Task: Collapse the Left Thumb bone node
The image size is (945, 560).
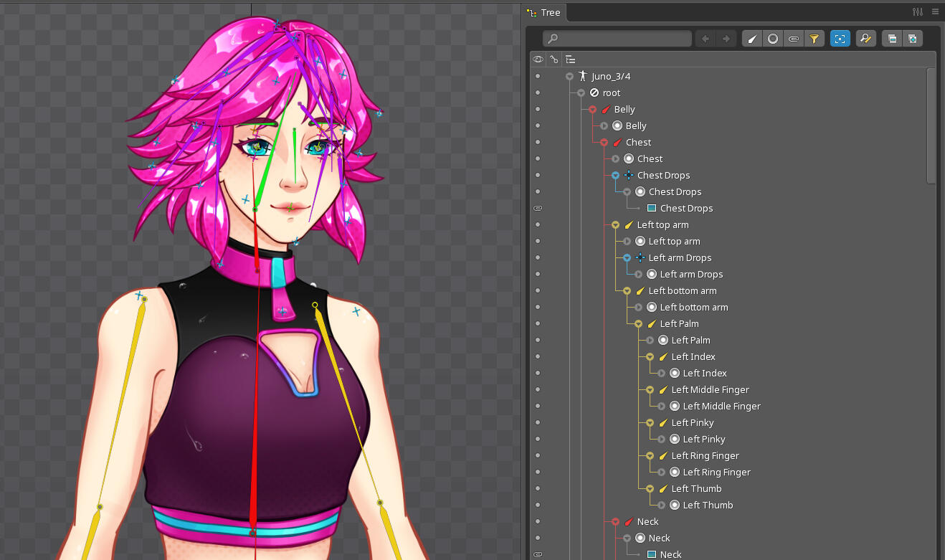Action: (650, 489)
